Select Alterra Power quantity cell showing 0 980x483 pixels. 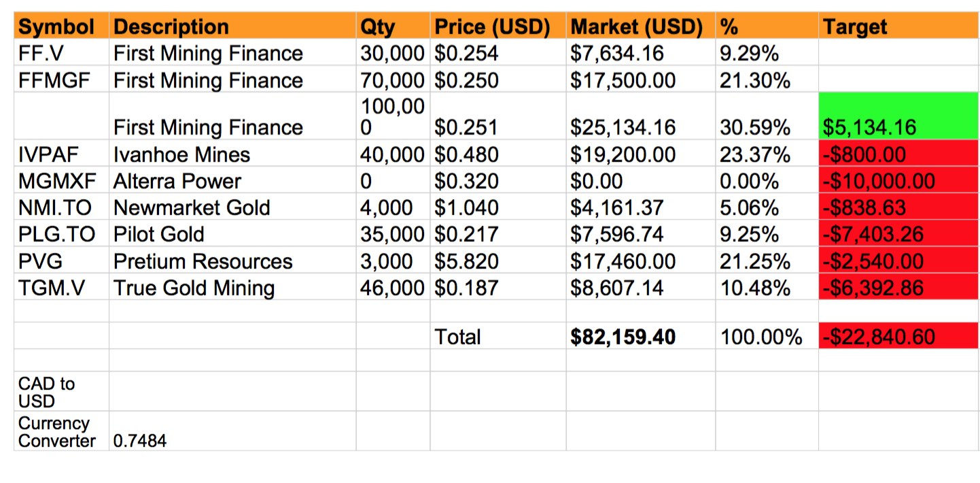click(367, 182)
